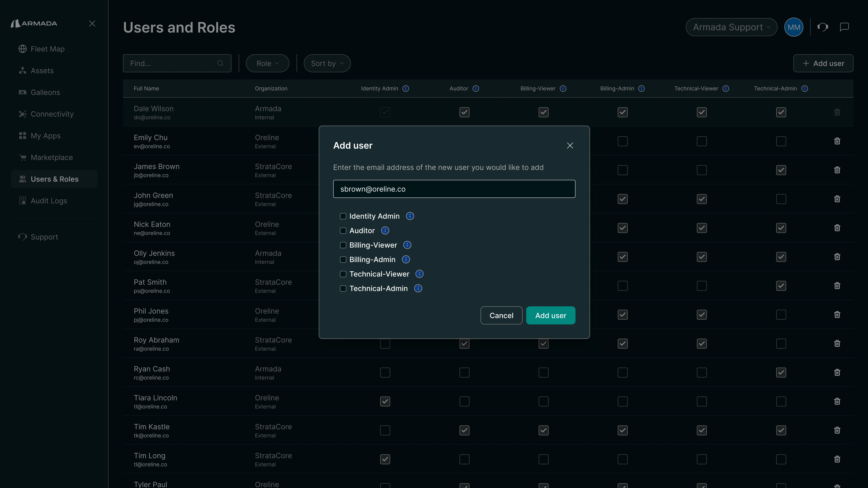This screenshot has height=488, width=868.
Task: Enable Billing-Viewer checkbox in dialog
Action: 343,245
